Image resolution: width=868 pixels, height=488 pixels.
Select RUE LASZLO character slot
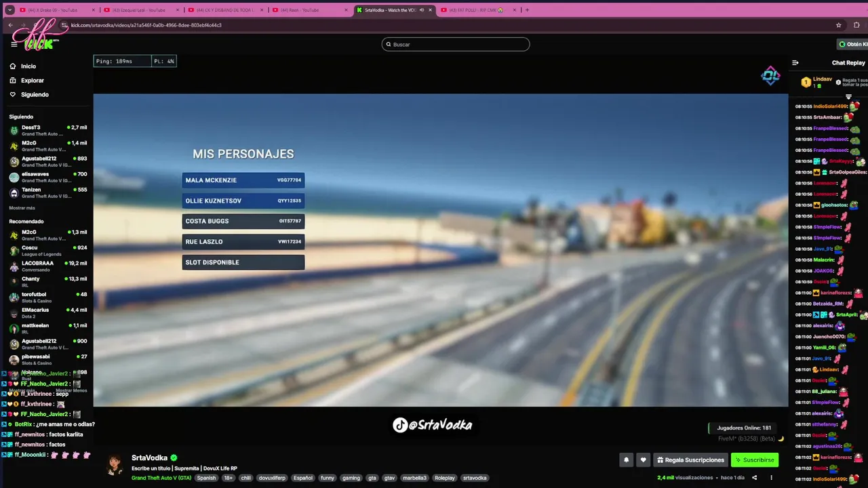point(243,241)
